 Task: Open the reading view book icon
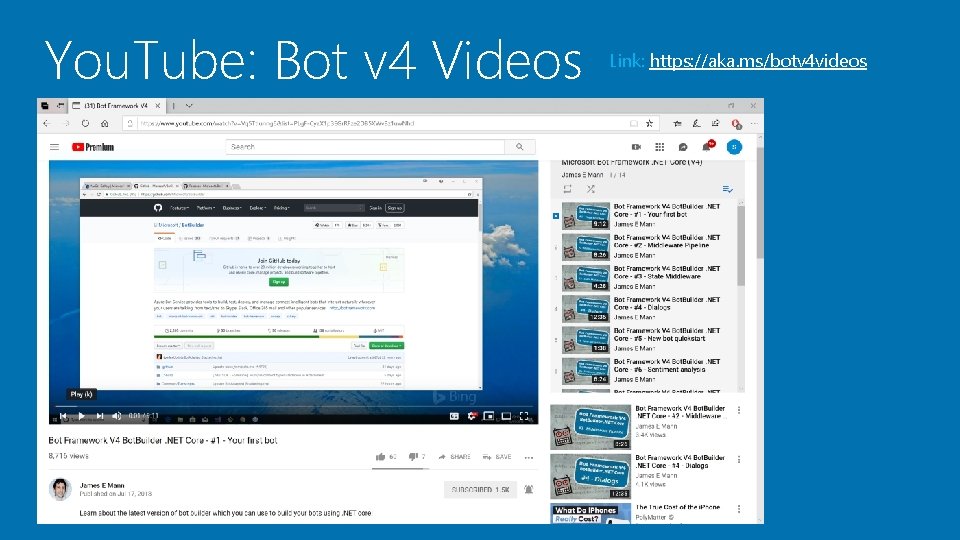pyautogui.click(x=634, y=123)
